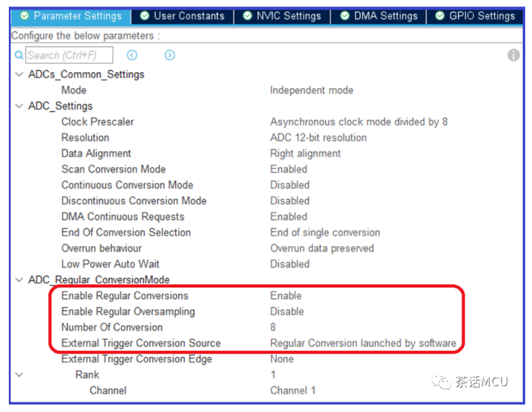This screenshot has height=412, width=532.
Task: Go to next search result arrow
Action: point(169,55)
